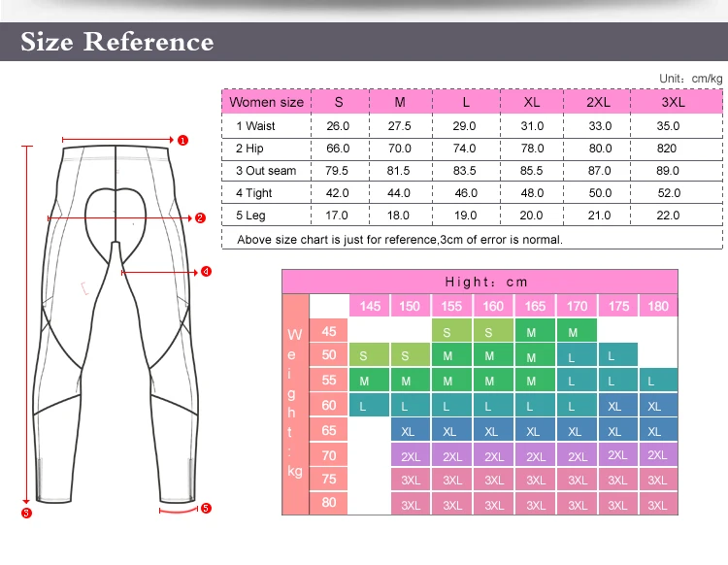Select the "60" weight row label
This screenshot has width=728, height=565.
pyautogui.click(x=329, y=405)
